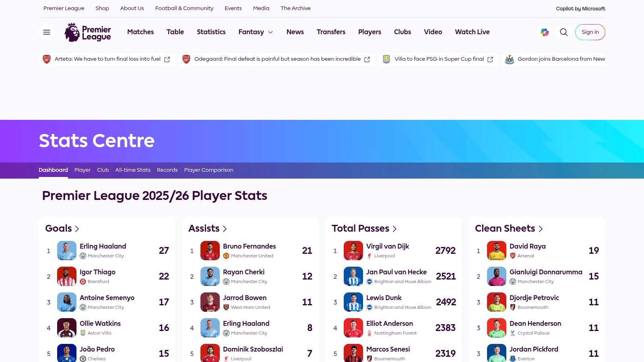The width and height of the screenshot is (644, 362).
Task: Click Aston Villa badge under Ollie Watkins
Action: 83,333
